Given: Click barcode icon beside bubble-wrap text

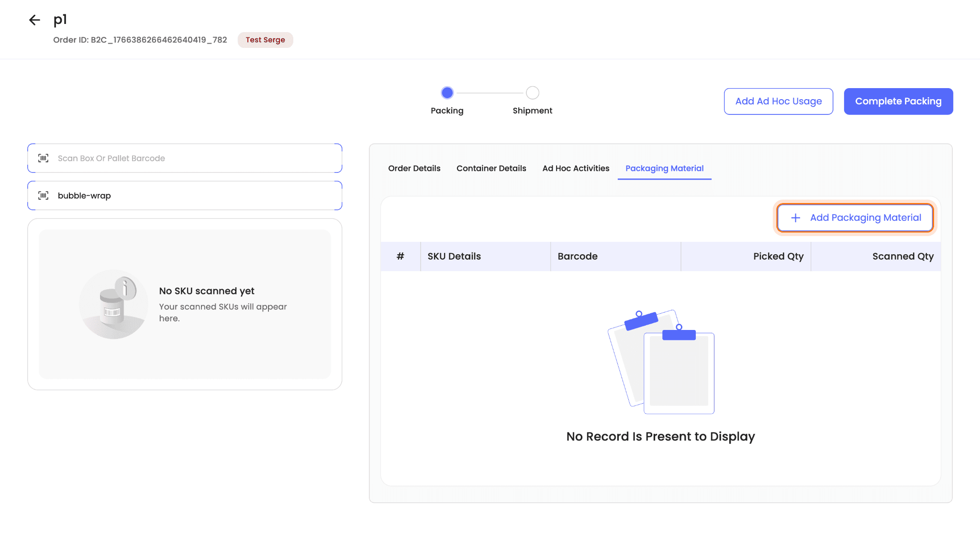Looking at the screenshot, I should pyautogui.click(x=44, y=195).
